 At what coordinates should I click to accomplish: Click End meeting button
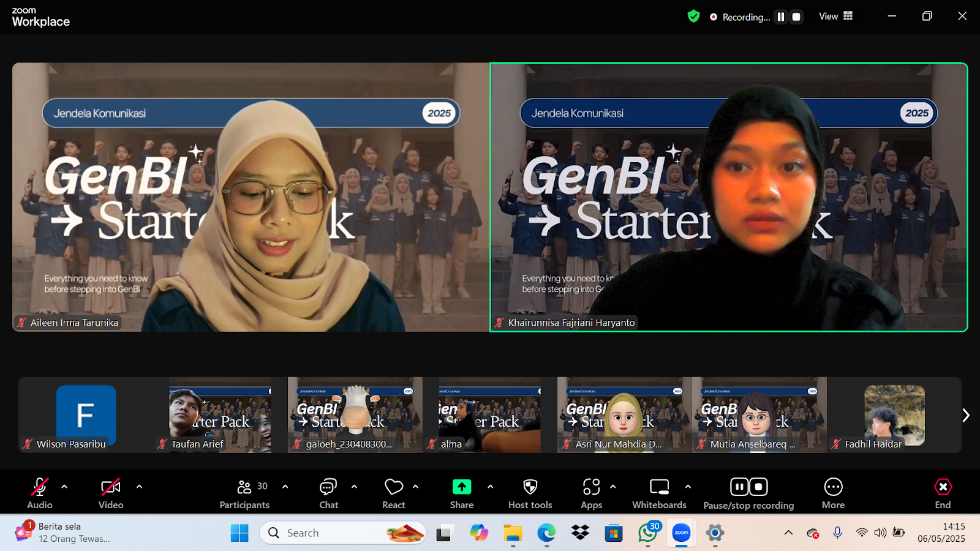(x=943, y=493)
